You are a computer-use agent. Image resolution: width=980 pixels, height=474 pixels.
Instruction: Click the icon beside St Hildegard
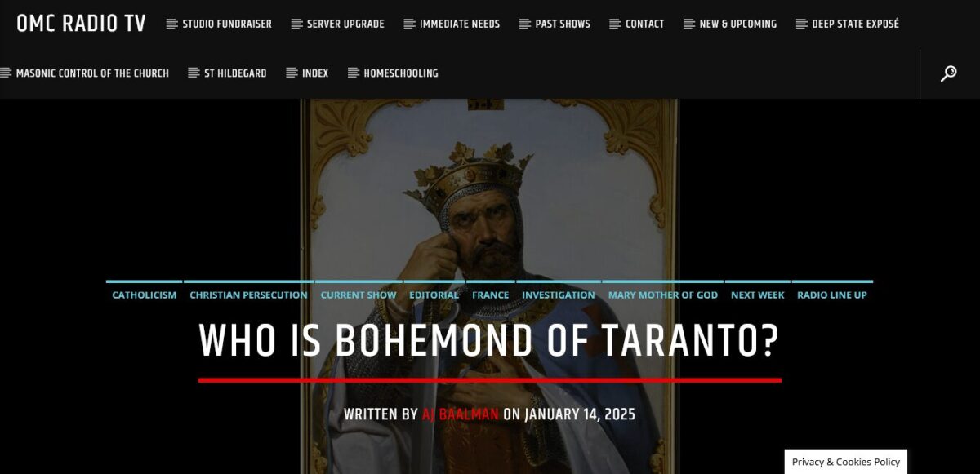[194, 73]
